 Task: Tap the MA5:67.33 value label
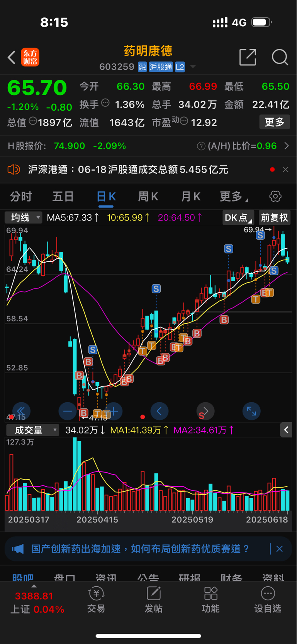click(73, 218)
